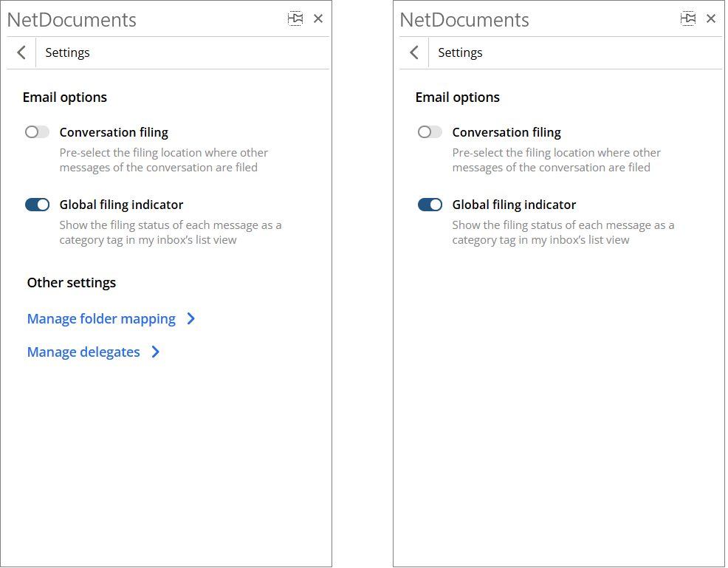
Task: Expand Manage delegates options
Action: (83, 352)
